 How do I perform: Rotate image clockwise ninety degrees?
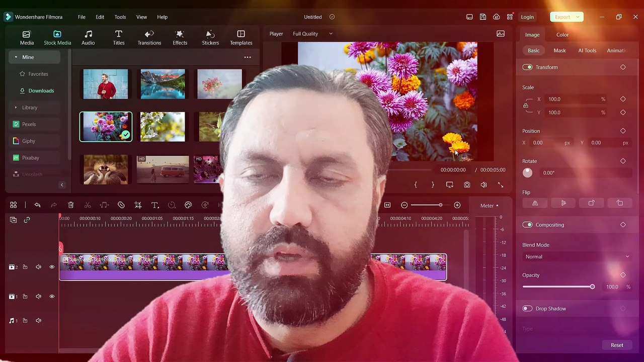click(591, 203)
